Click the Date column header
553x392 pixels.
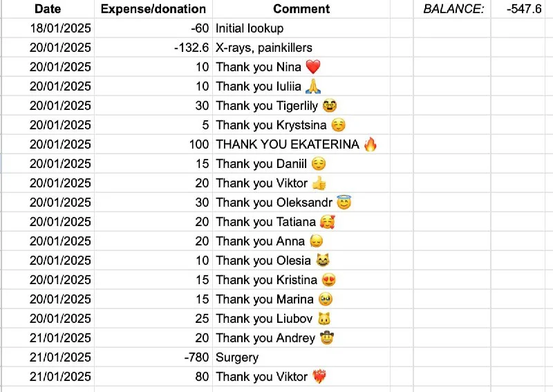[47, 9]
